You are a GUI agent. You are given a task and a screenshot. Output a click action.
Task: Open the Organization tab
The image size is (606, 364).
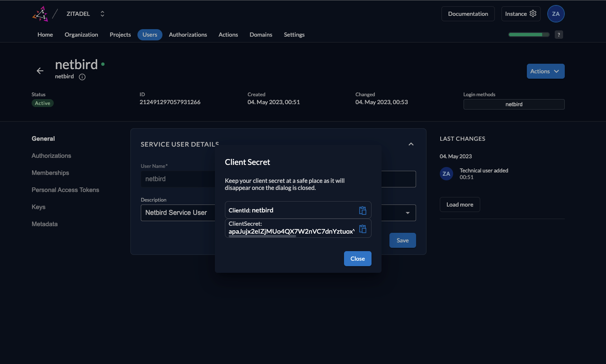(81, 35)
